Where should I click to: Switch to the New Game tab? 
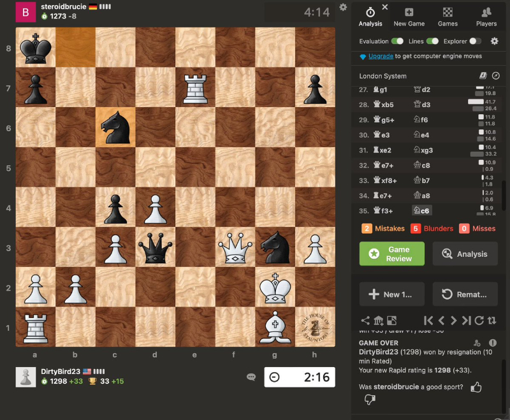(409, 17)
